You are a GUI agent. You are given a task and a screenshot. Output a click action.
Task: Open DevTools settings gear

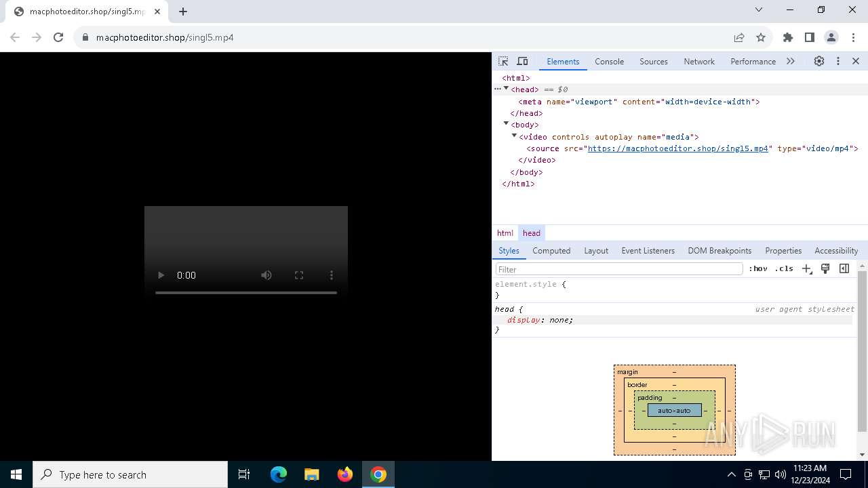pyautogui.click(x=819, y=61)
